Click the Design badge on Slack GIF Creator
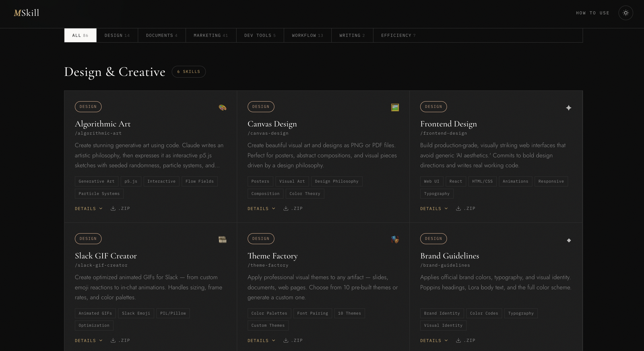 point(88,239)
